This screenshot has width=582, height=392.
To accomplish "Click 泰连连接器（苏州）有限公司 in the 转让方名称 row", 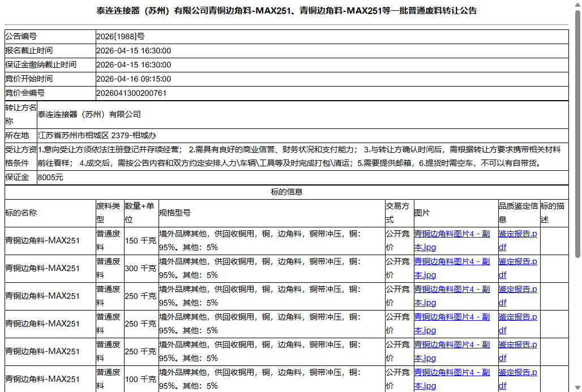I will click(89, 115).
